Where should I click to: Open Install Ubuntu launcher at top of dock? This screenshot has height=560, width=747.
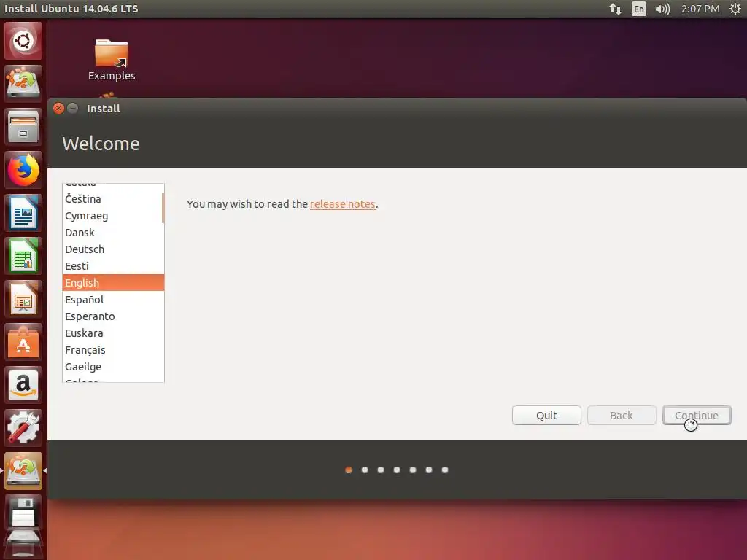pyautogui.click(x=23, y=83)
